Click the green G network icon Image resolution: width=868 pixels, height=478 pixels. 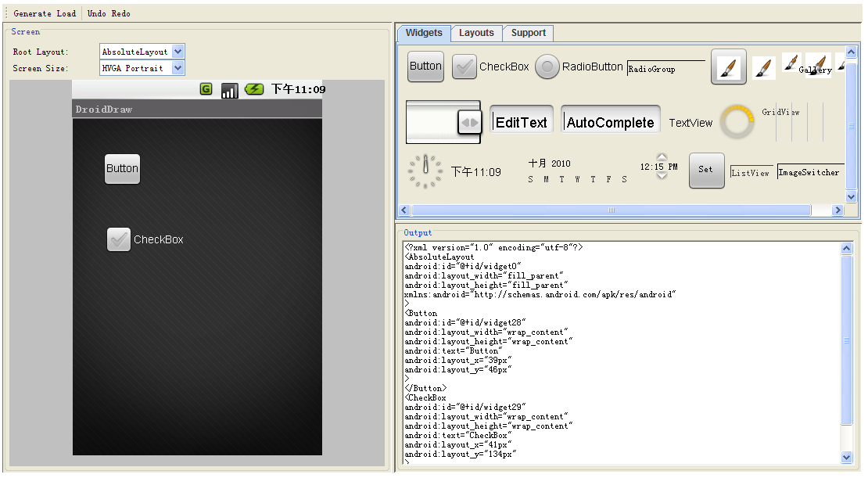click(206, 89)
